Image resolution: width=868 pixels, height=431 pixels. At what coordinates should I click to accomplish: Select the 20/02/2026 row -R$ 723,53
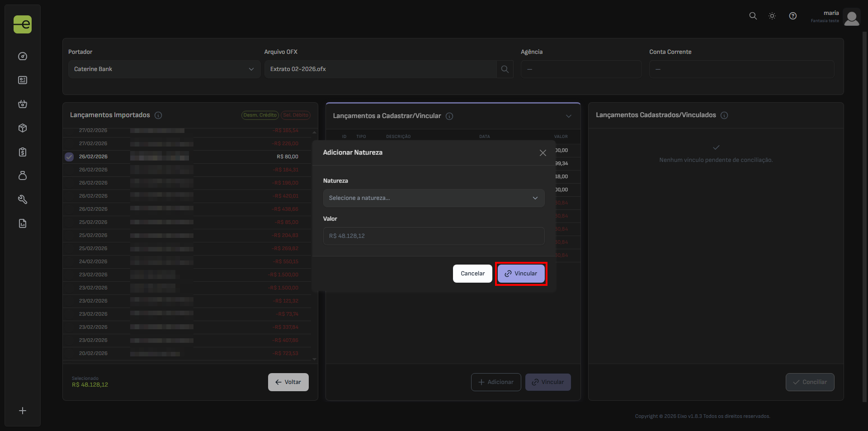187,354
